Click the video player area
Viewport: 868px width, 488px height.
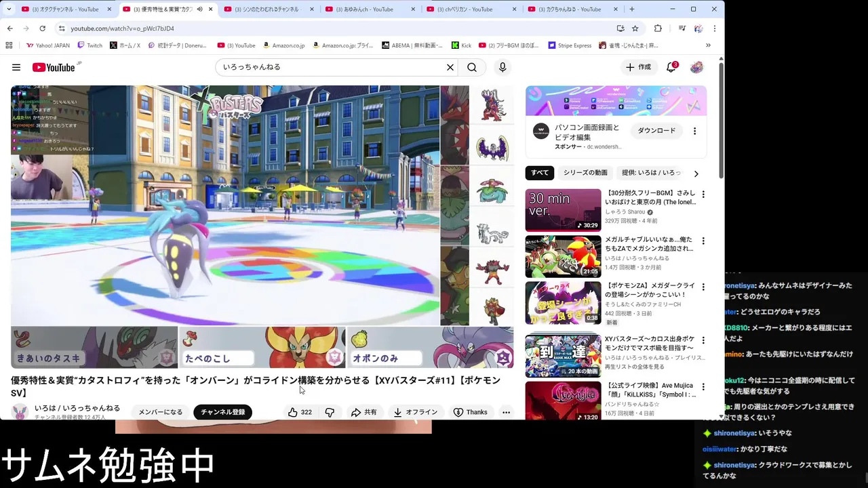(262, 227)
